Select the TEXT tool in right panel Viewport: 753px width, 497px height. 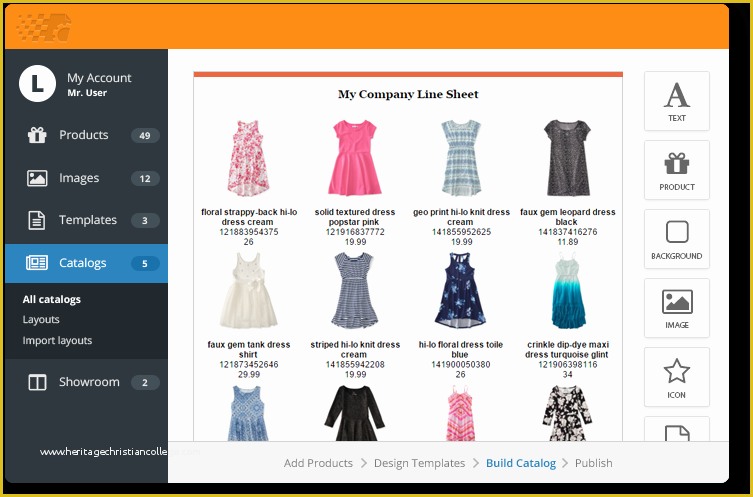point(677,101)
